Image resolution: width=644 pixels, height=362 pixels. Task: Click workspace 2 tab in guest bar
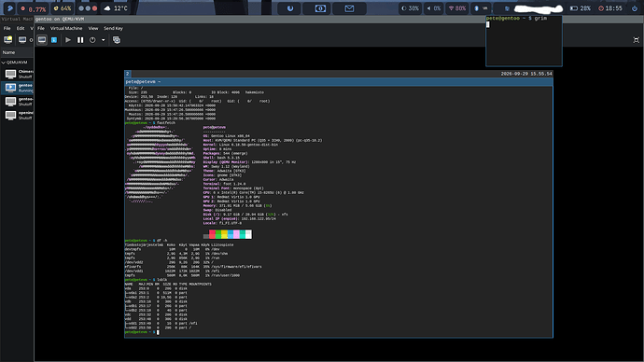(127, 74)
